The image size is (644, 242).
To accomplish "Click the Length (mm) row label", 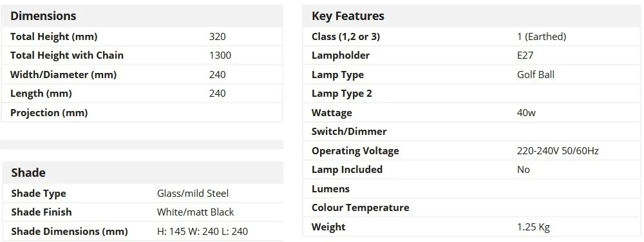I will click(41, 94).
